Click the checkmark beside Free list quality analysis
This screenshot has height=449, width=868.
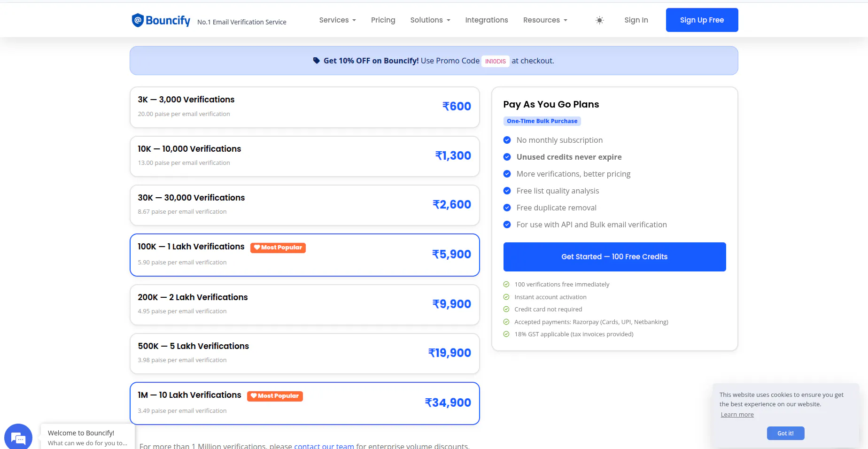(507, 191)
